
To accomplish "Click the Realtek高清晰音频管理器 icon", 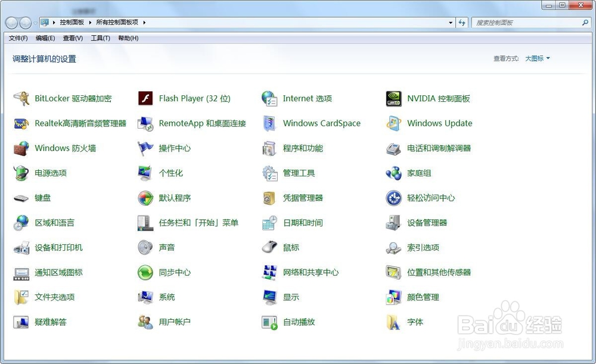I will click(x=21, y=123).
